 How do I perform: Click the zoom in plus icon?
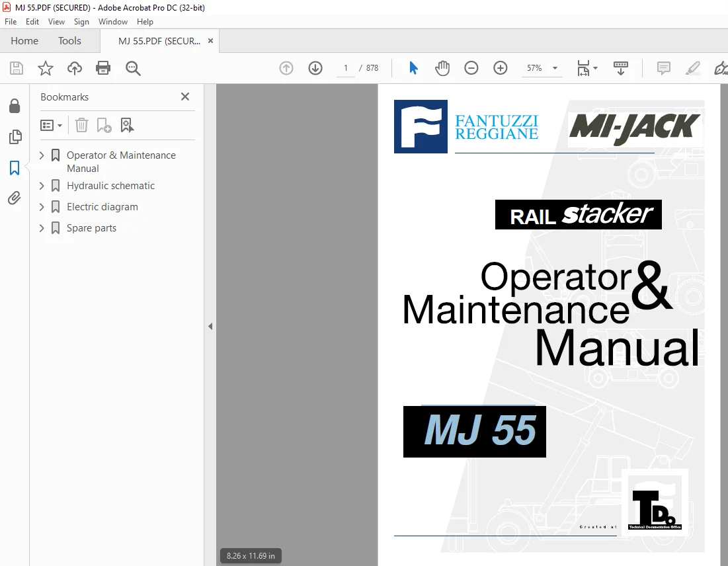[x=500, y=68]
